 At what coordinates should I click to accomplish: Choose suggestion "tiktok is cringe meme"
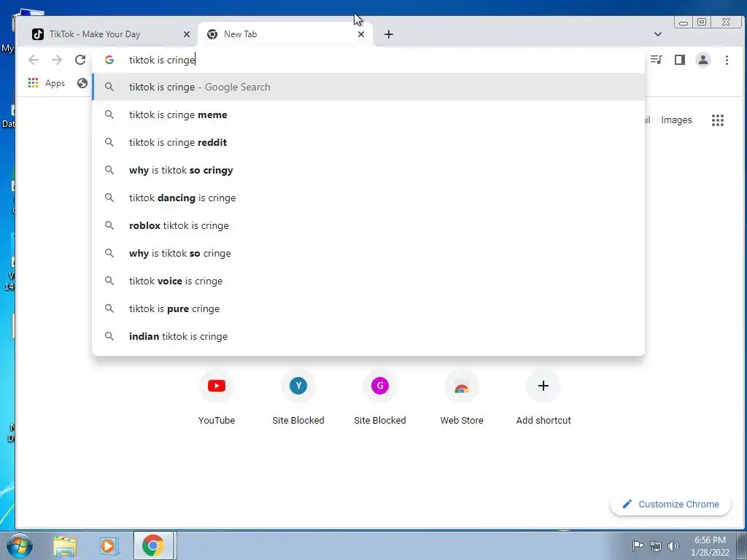coord(368,114)
